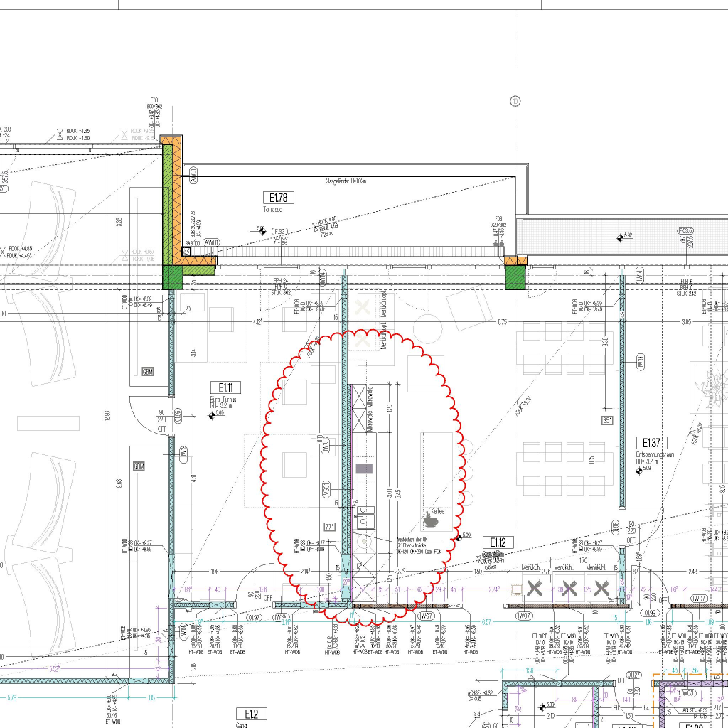Click dimension 2.43
Image resolution: width=728 pixels, height=728 pixels.
tap(692, 572)
